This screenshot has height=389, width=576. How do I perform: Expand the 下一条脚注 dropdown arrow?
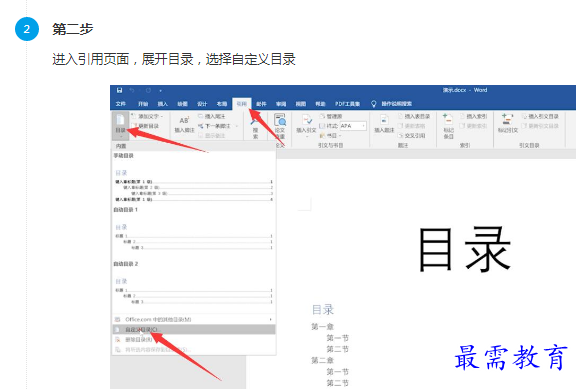(237, 126)
